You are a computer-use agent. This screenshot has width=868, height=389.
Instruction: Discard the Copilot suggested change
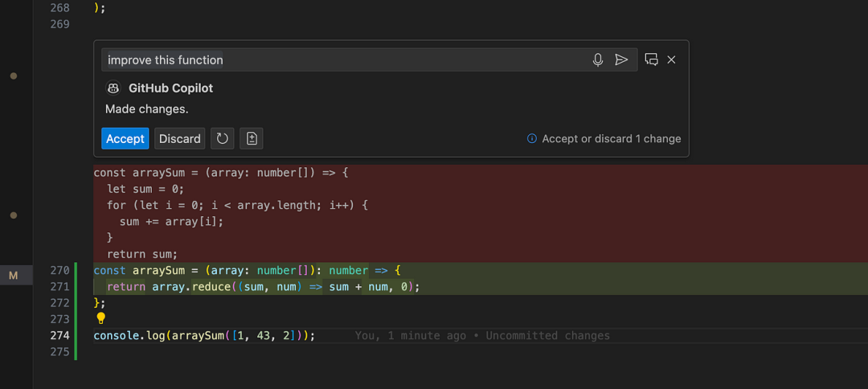[x=179, y=138]
